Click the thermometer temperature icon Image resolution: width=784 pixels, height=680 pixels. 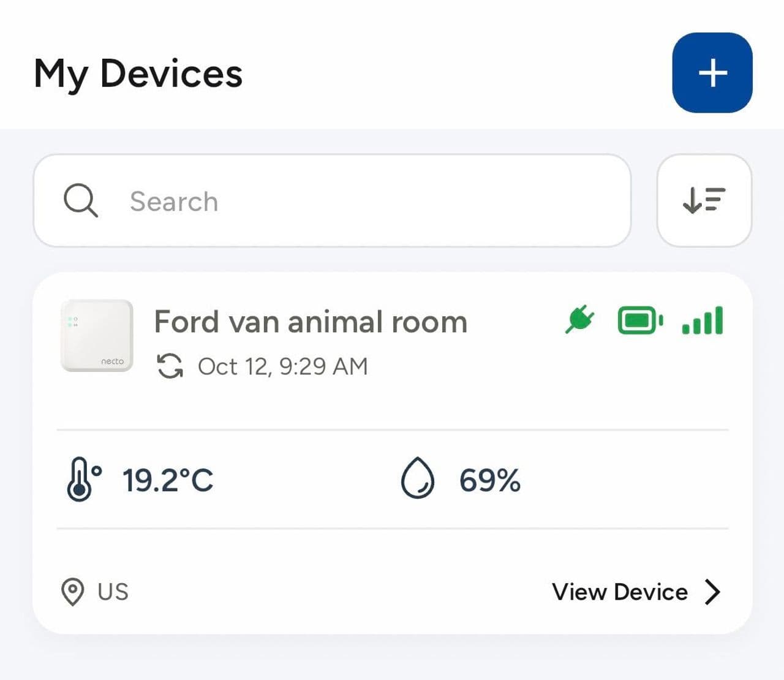click(83, 479)
